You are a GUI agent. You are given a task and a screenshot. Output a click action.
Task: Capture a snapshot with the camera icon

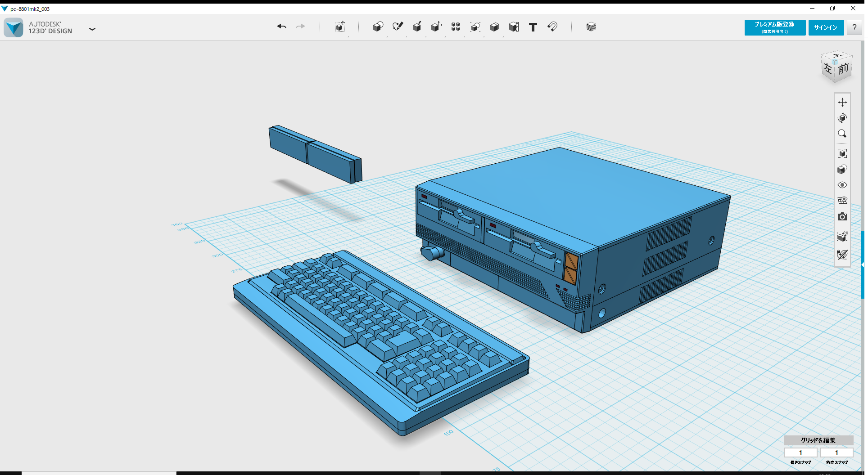point(843,216)
